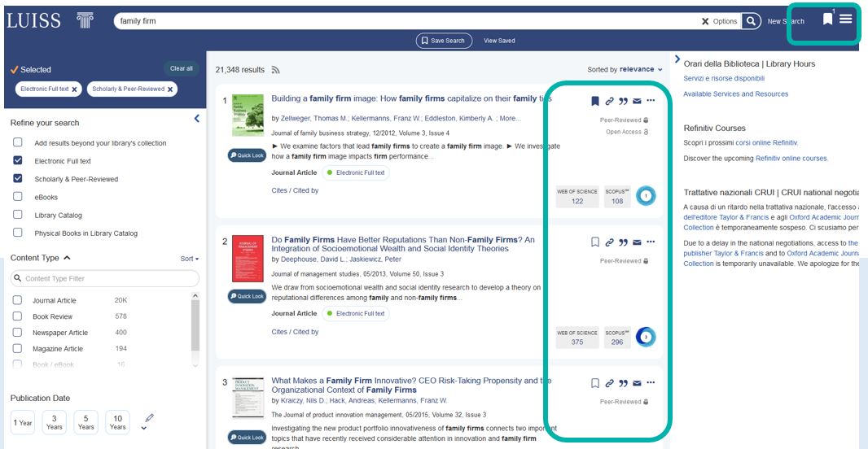Click the Save Search button
868x449 pixels.
tap(444, 41)
